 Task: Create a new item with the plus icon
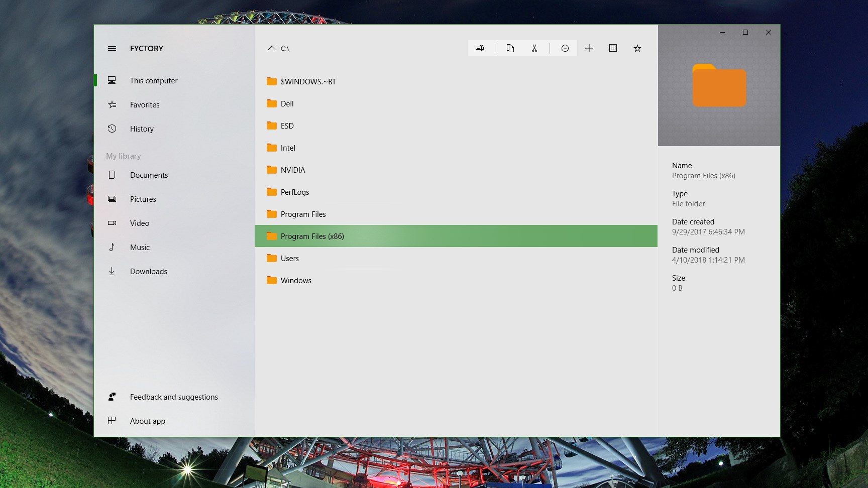[x=589, y=48]
